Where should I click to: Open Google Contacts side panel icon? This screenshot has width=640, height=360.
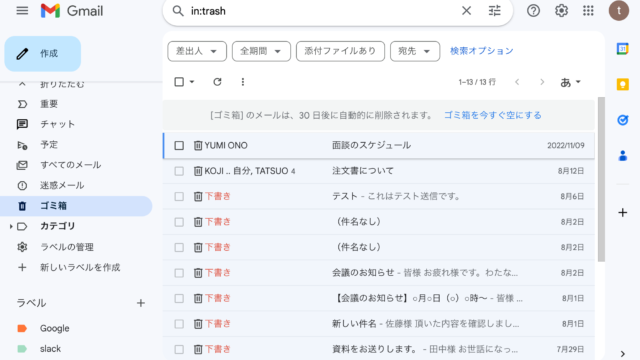click(x=622, y=156)
